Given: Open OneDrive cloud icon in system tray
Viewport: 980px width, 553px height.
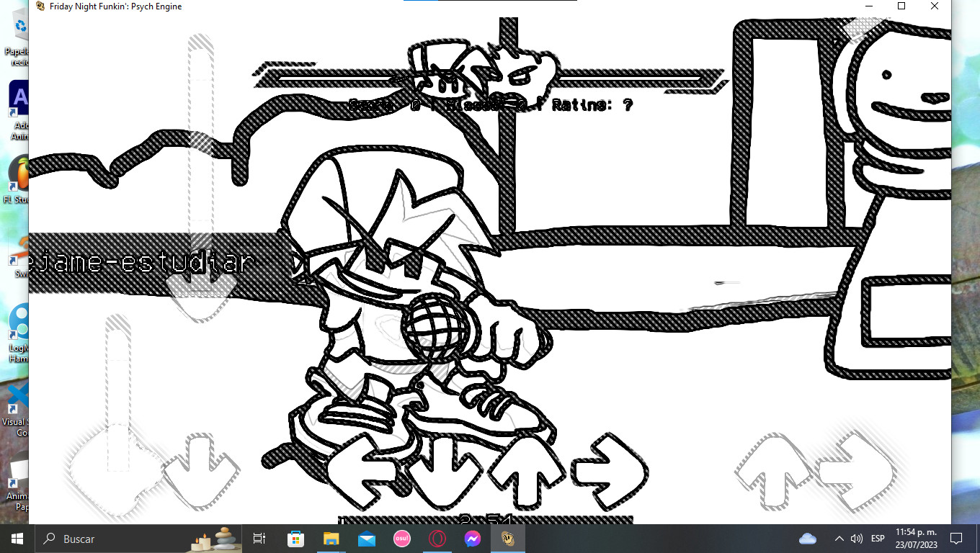Looking at the screenshot, I should (x=808, y=539).
